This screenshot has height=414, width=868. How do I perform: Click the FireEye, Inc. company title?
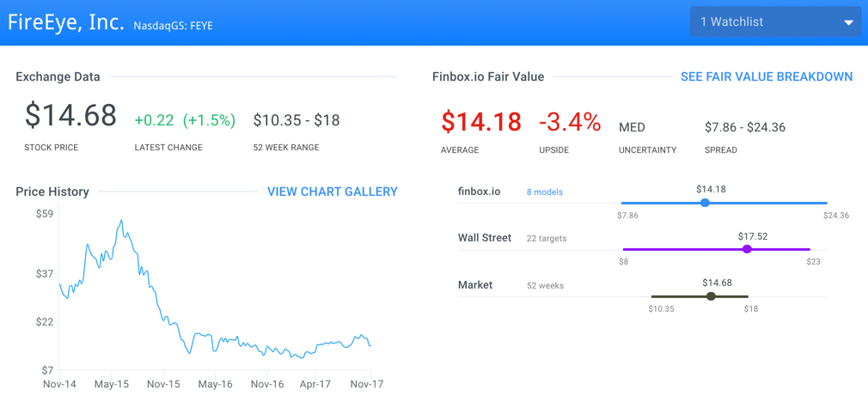66,21
